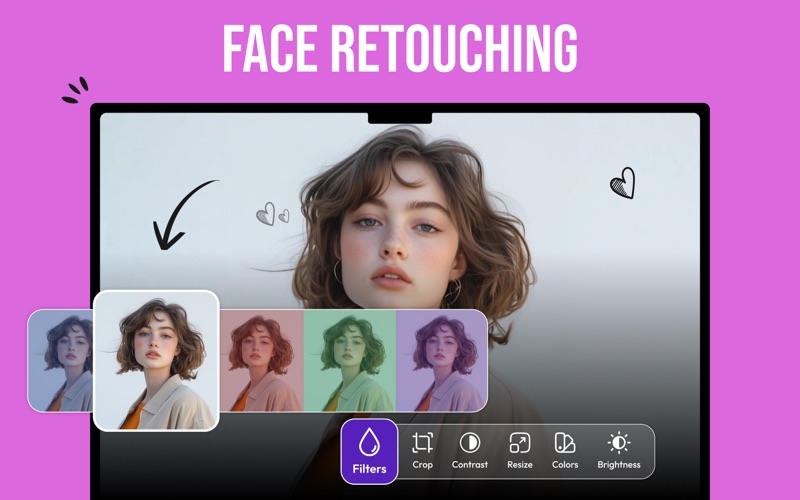Click the Resize text label

tap(519, 465)
